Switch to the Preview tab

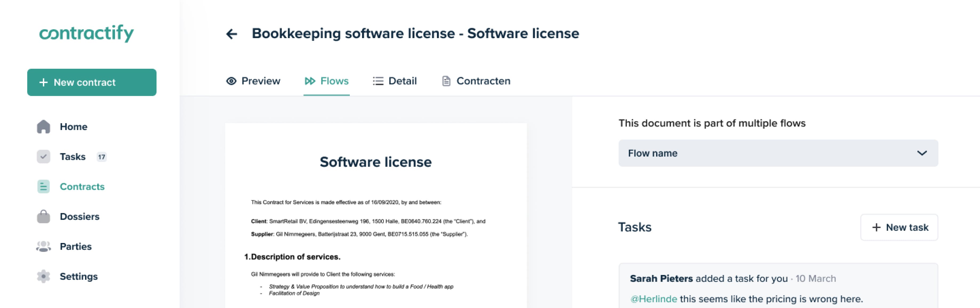coord(253,81)
